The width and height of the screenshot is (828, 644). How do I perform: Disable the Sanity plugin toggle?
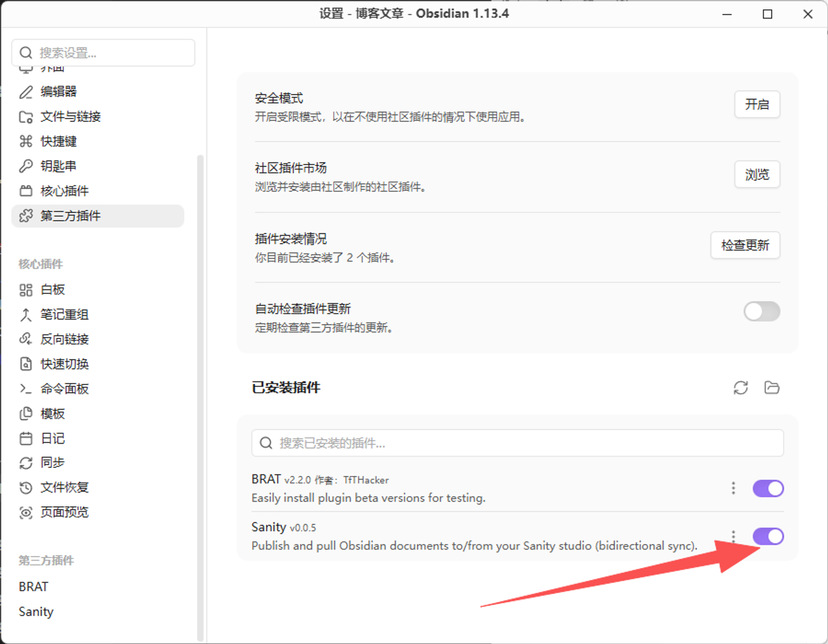coord(768,536)
